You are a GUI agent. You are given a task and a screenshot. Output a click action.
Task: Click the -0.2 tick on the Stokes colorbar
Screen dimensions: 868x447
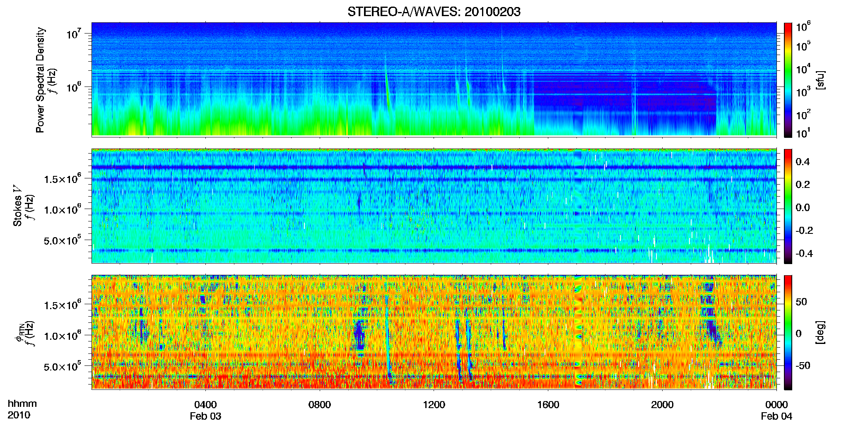tap(804, 231)
